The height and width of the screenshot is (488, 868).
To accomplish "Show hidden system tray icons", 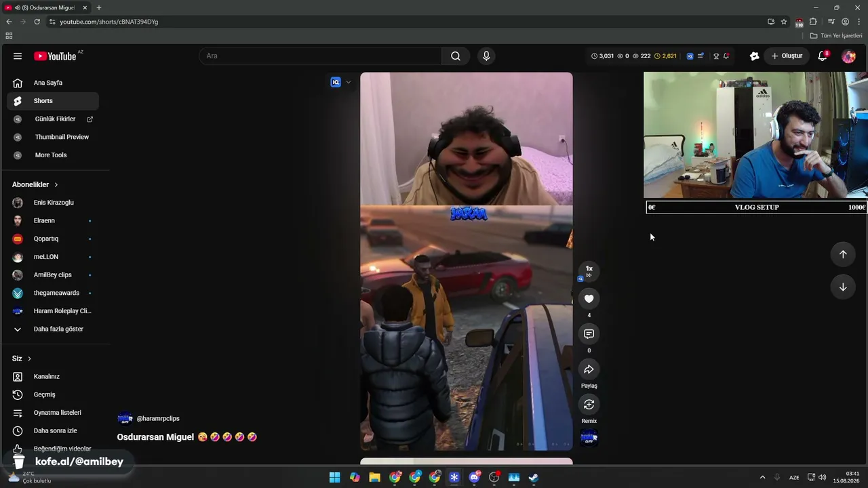I will coord(762,478).
